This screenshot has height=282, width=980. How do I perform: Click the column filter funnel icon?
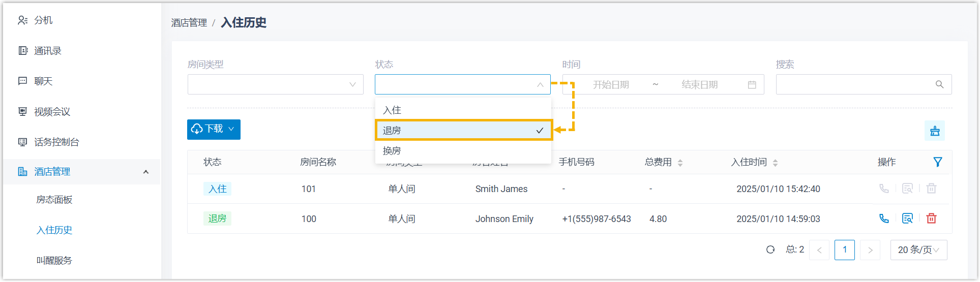point(937,162)
